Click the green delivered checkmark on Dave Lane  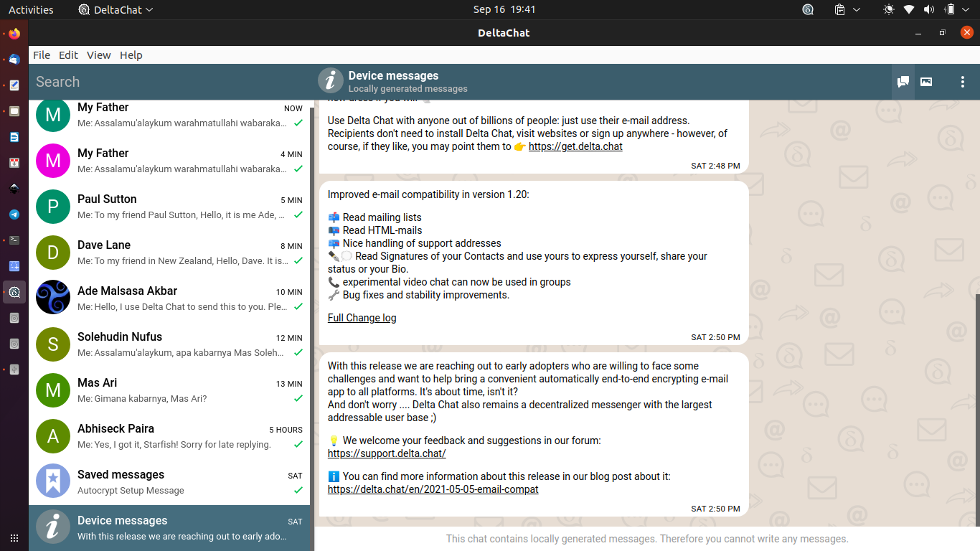pyautogui.click(x=298, y=261)
